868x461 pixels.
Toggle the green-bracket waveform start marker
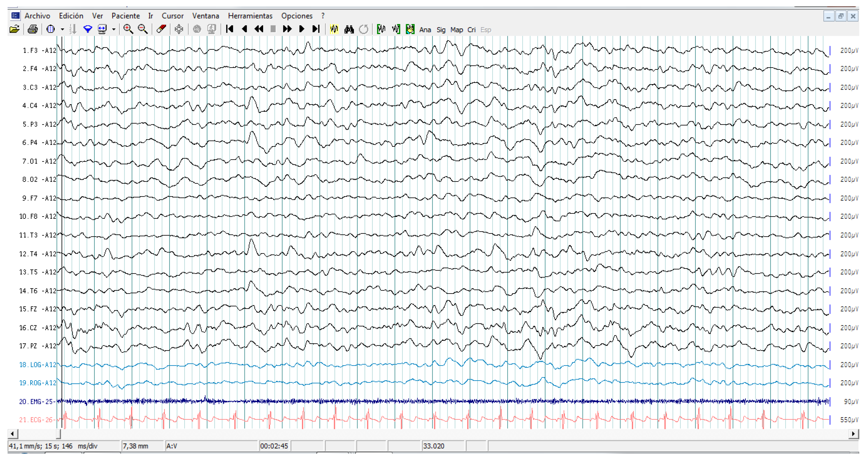[x=381, y=30]
